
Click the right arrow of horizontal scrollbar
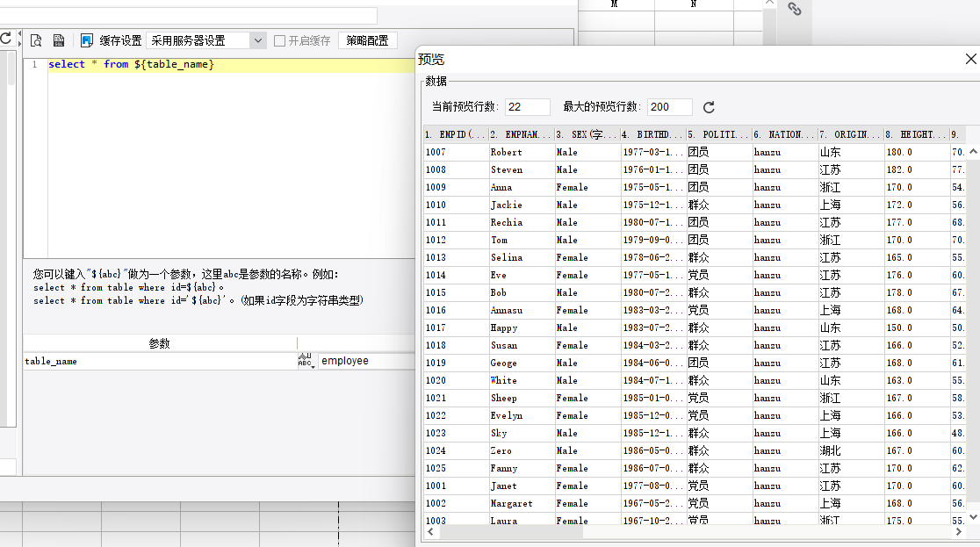[x=959, y=532]
